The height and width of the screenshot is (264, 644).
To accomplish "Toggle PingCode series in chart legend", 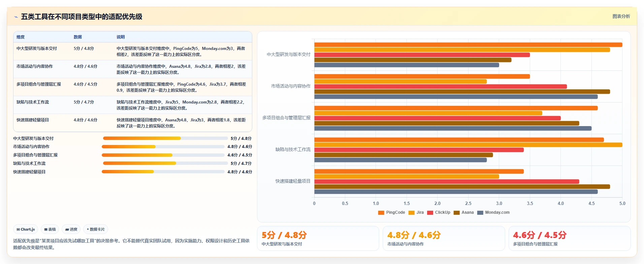I will point(391,212).
